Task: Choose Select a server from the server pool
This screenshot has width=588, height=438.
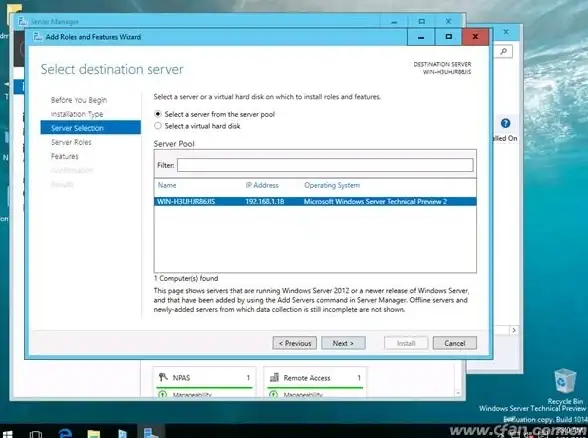Action: pos(158,114)
